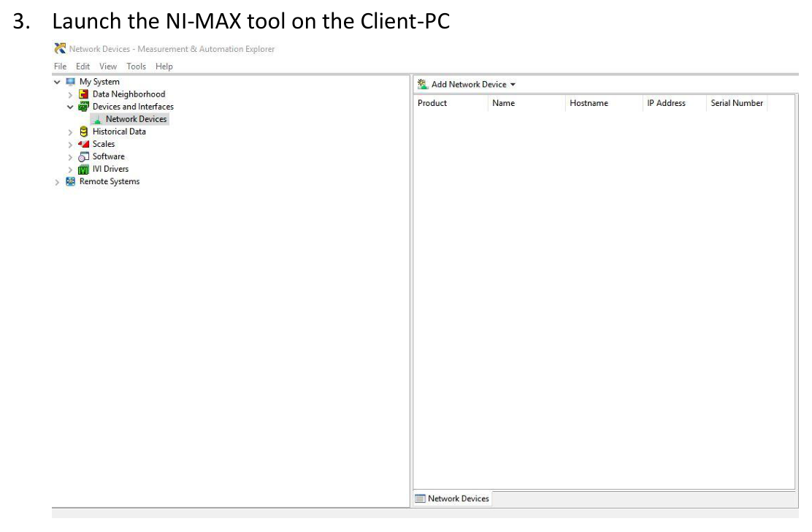
Task: Open the File menu
Action: click(60, 66)
